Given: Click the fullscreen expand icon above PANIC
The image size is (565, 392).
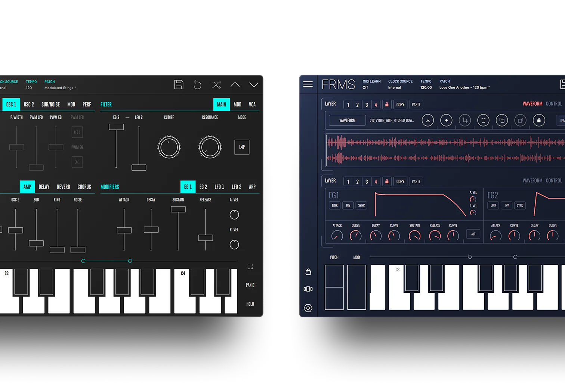Looking at the screenshot, I should (250, 266).
